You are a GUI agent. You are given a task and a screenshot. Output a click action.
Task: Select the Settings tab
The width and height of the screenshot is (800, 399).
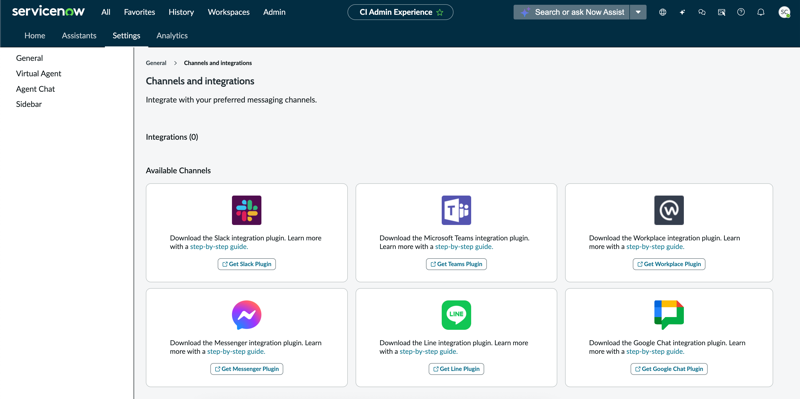click(x=127, y=36)
